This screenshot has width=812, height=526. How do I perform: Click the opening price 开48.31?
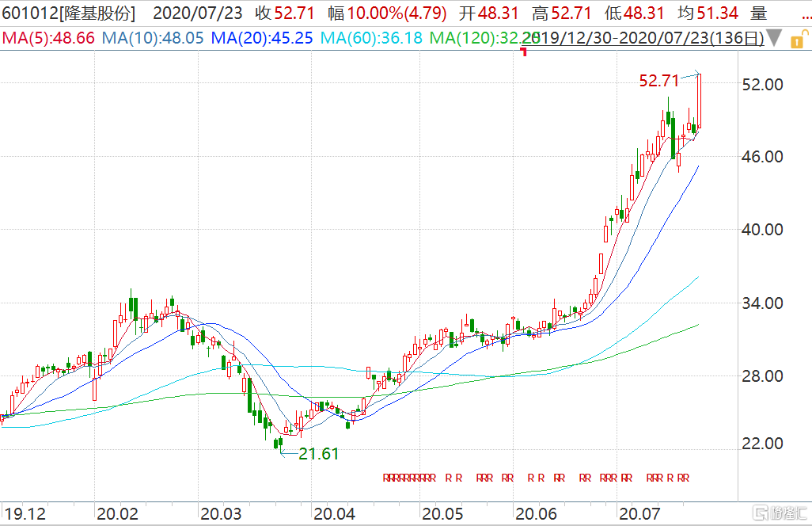[489, 13]
